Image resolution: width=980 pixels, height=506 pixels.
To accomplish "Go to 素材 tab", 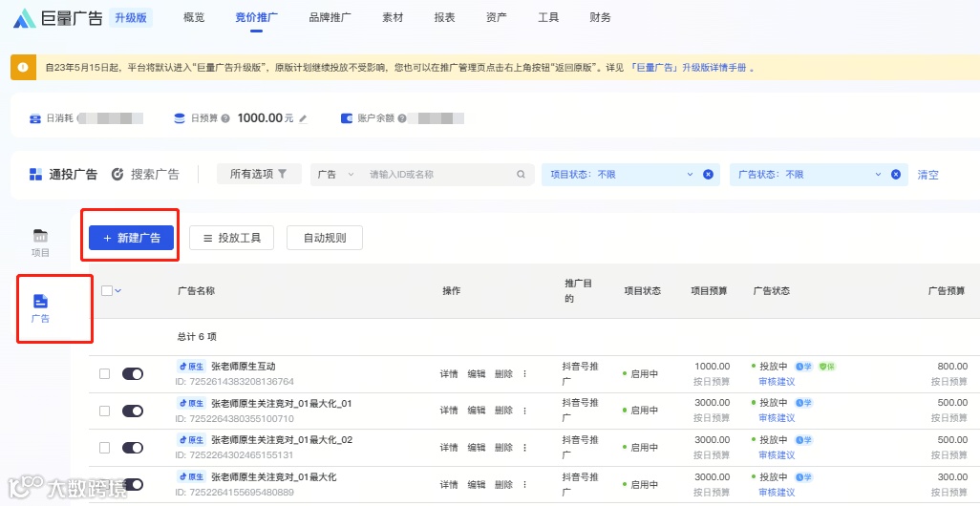I will (x=393, y=17).
